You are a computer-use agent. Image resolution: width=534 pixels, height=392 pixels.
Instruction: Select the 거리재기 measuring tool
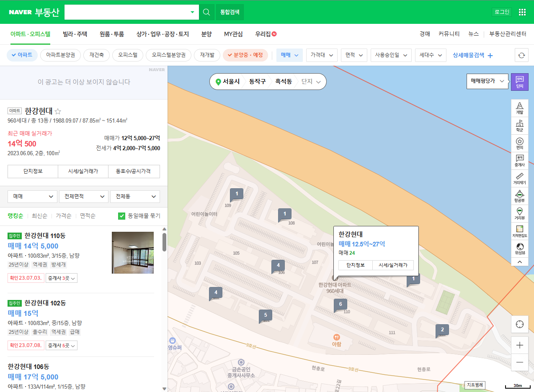(519, 178)
